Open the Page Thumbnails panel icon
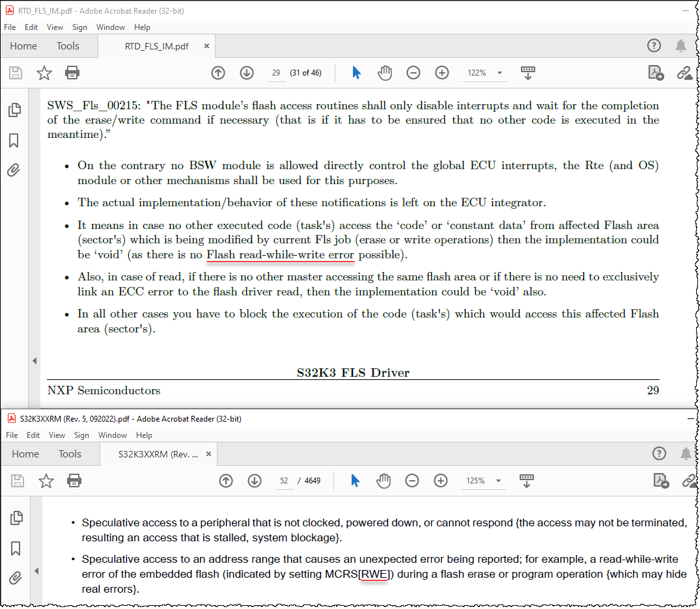Viewport: 700px width, 609px height. (x=14, y=110)
